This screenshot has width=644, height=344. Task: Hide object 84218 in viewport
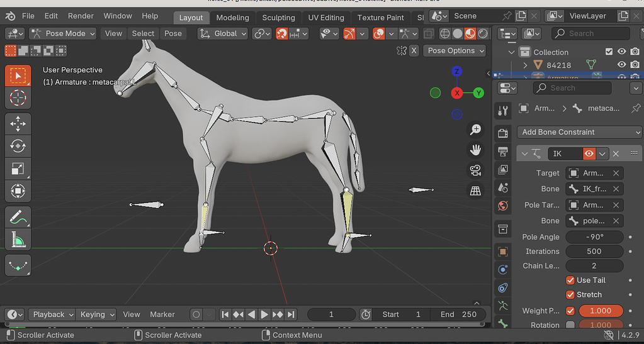pyautogui.click(x=621, y=65)
